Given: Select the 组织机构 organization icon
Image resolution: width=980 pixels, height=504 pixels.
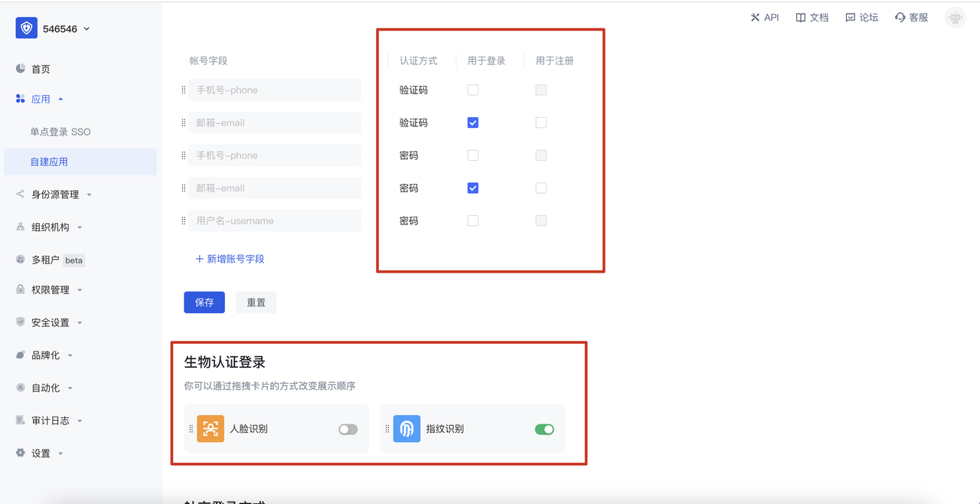Looking at the screenshot, I should 19,226.
